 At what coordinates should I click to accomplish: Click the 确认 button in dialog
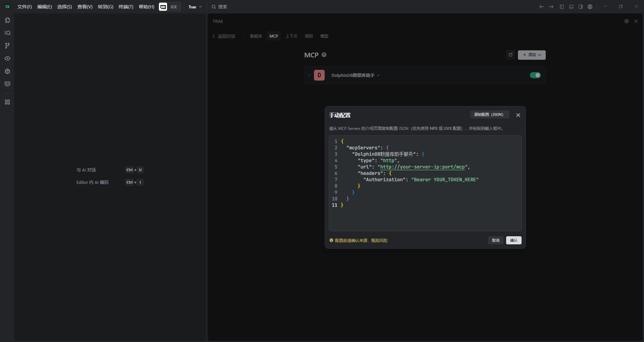click(x=514, y=240)
